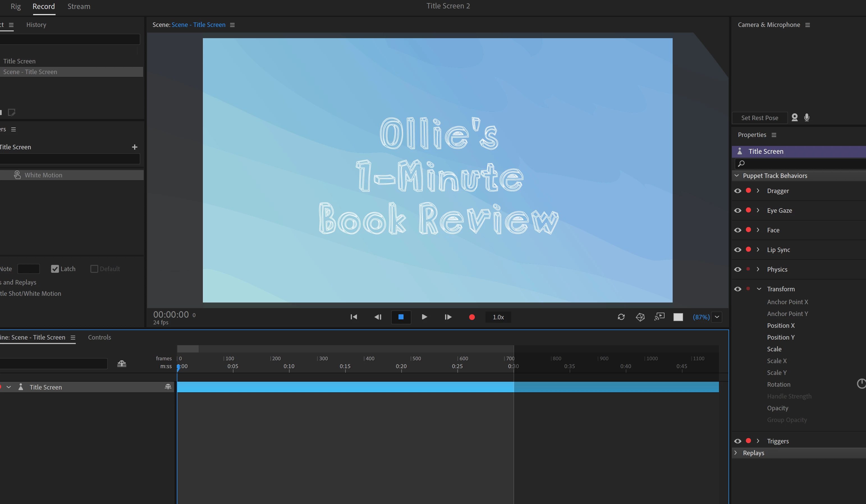Click the 0:15 mark on timeline ruler
Image resolution: width=866 pixels, height=504 pixels.
345,366
